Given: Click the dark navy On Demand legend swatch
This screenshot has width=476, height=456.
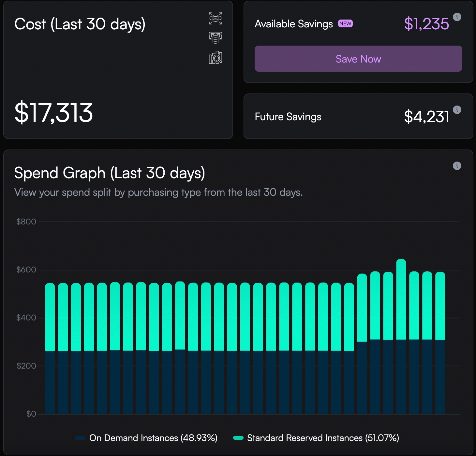Looking at the screenshot, I should coord(80,438).
